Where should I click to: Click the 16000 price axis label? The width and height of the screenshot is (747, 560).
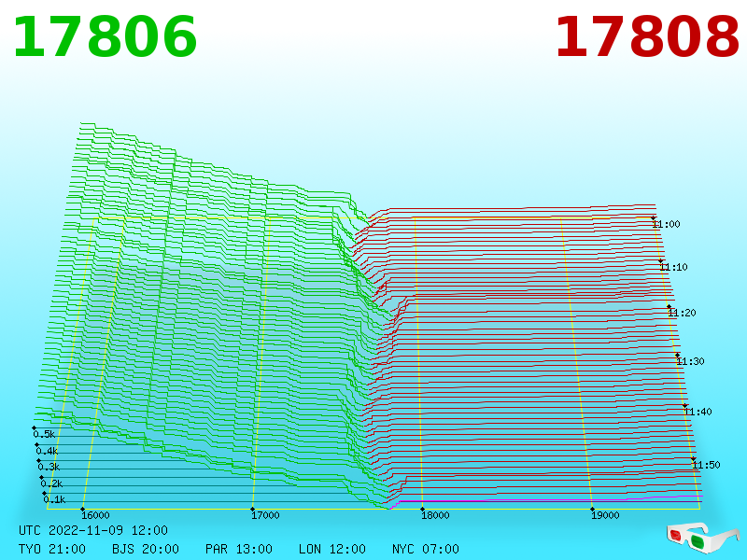[95, 515]
